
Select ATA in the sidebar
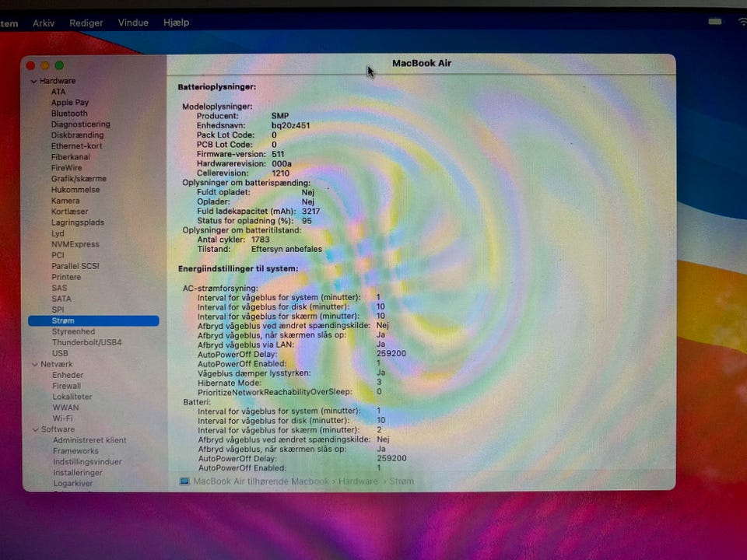58,92
